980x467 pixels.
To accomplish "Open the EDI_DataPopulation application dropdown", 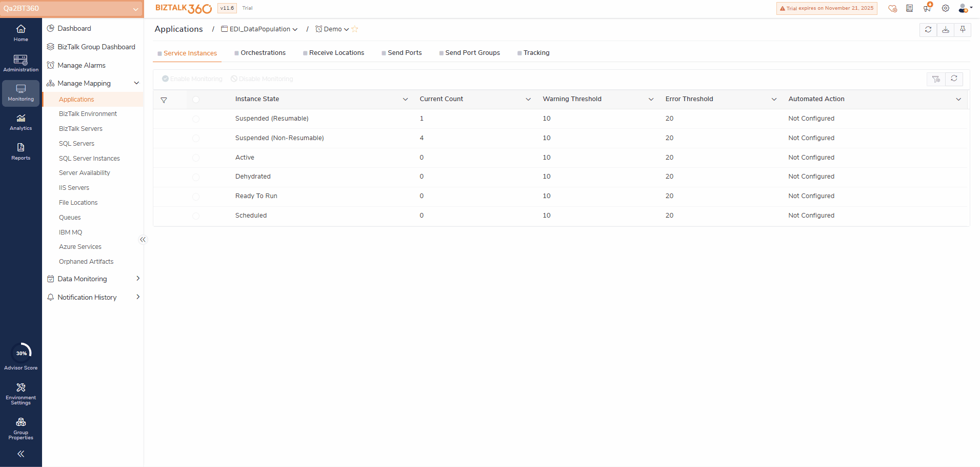I will (x=260, y=29).
